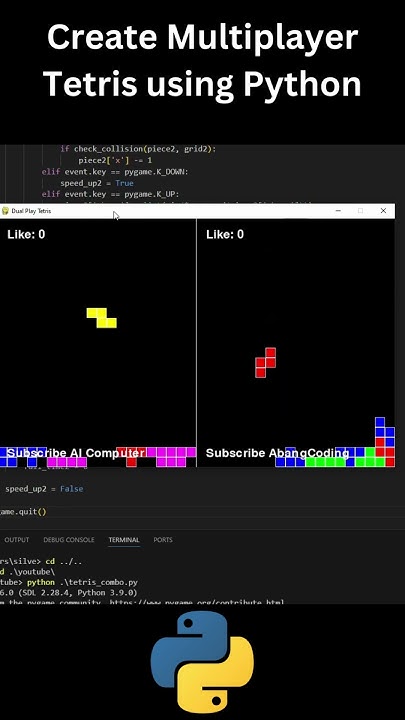Switch to the TERMINAL panel tab

point(124,540)
